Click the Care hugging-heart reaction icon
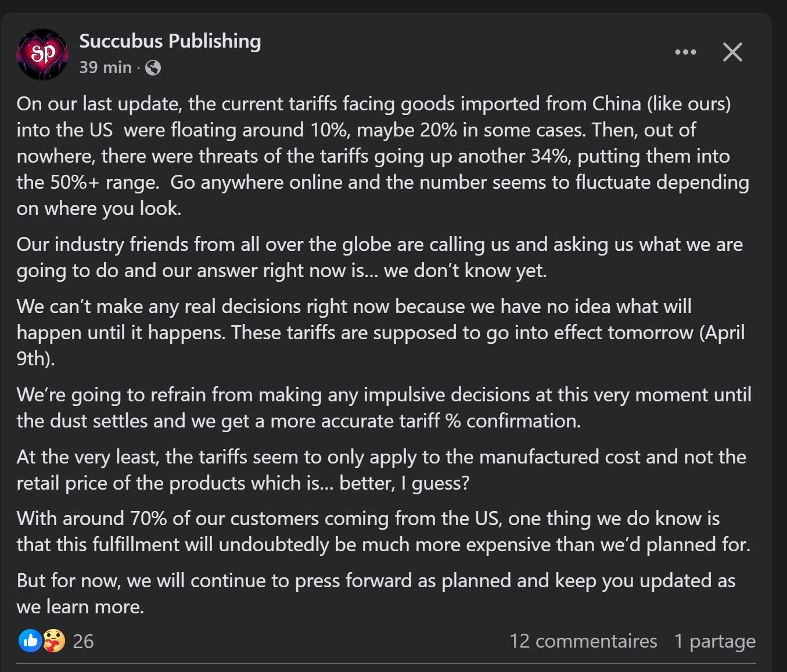The height and width of the screenshot is (672, 787). pyautogui.click(x=54, y=641)
